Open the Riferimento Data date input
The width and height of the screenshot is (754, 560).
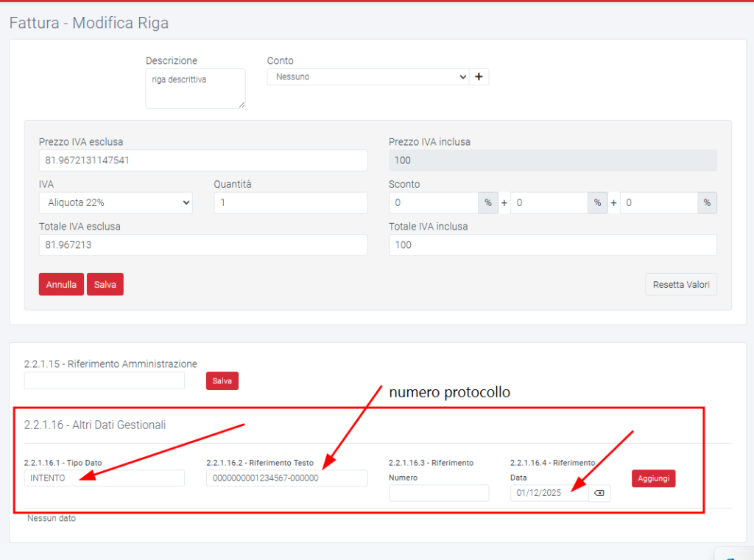click(x=549, y=493)
